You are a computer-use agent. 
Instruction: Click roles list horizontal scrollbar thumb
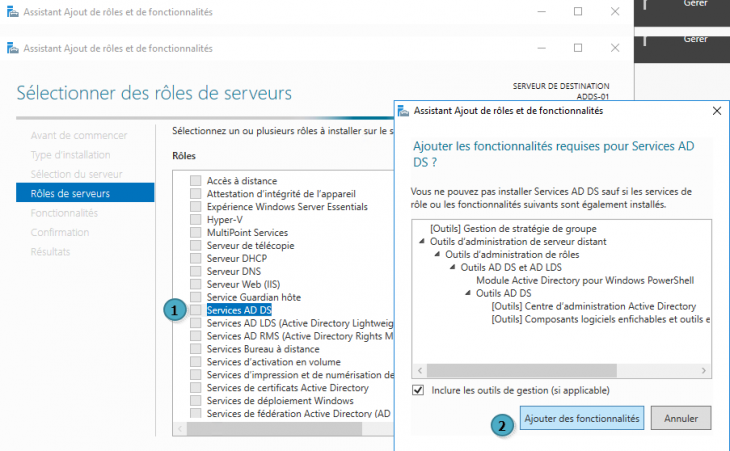(275, 429)
